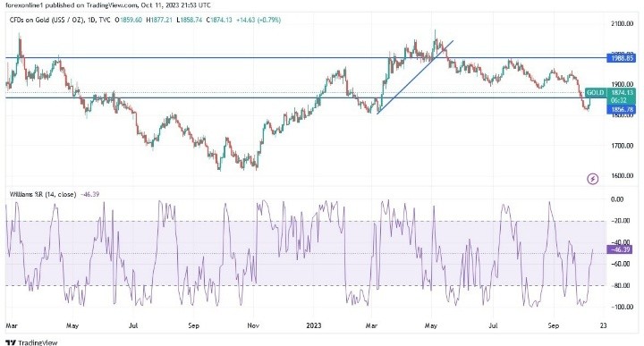Click the countdown timer 06:32 label
644x346 pixels.
(x=619, y=100)
